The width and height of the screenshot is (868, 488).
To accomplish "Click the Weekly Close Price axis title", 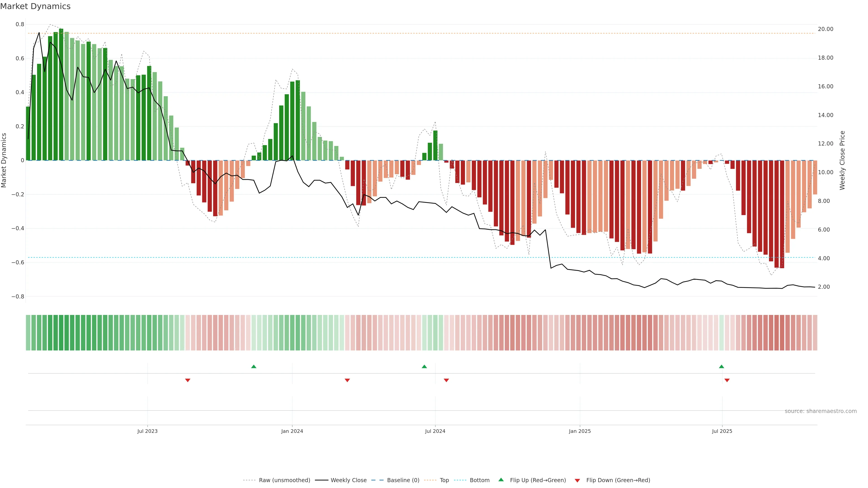I will coord(842,160).
